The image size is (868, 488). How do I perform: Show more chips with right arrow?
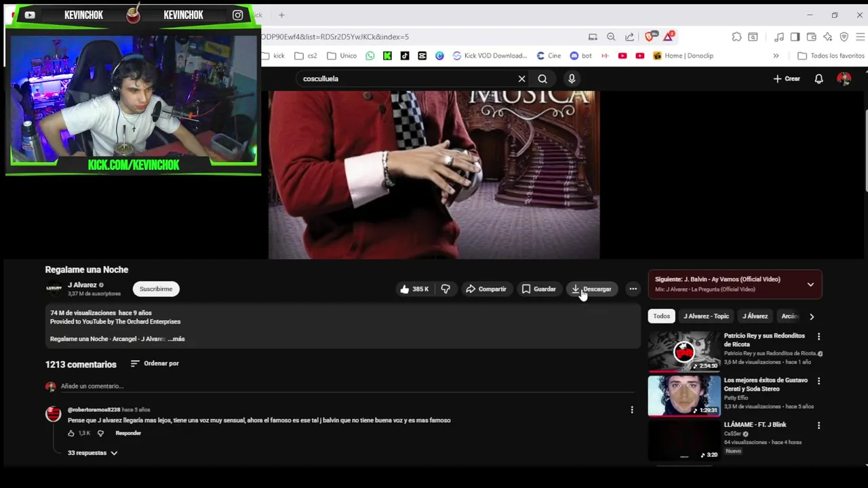(812, 317)
